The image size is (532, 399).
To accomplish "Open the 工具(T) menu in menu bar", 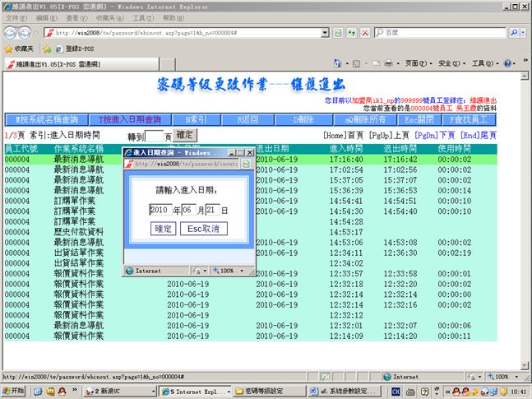I will [x=142, y=17].
